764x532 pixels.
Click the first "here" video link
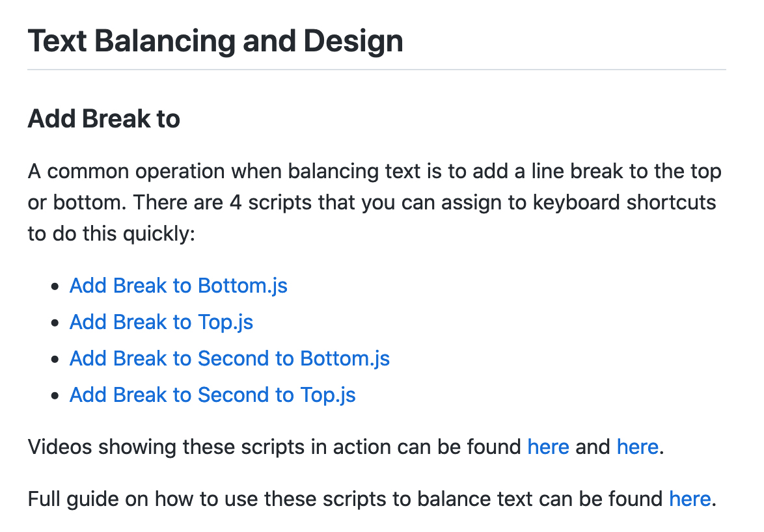(x=548, y=447)
